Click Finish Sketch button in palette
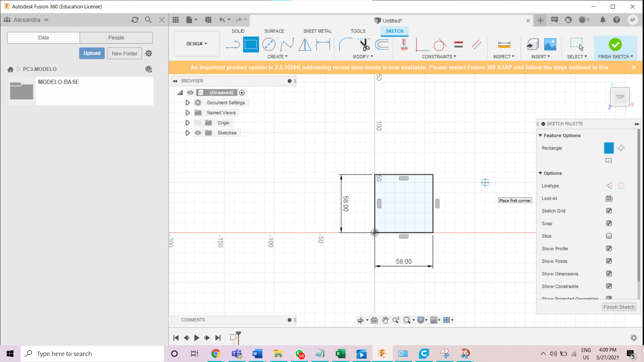 (619, 307)
